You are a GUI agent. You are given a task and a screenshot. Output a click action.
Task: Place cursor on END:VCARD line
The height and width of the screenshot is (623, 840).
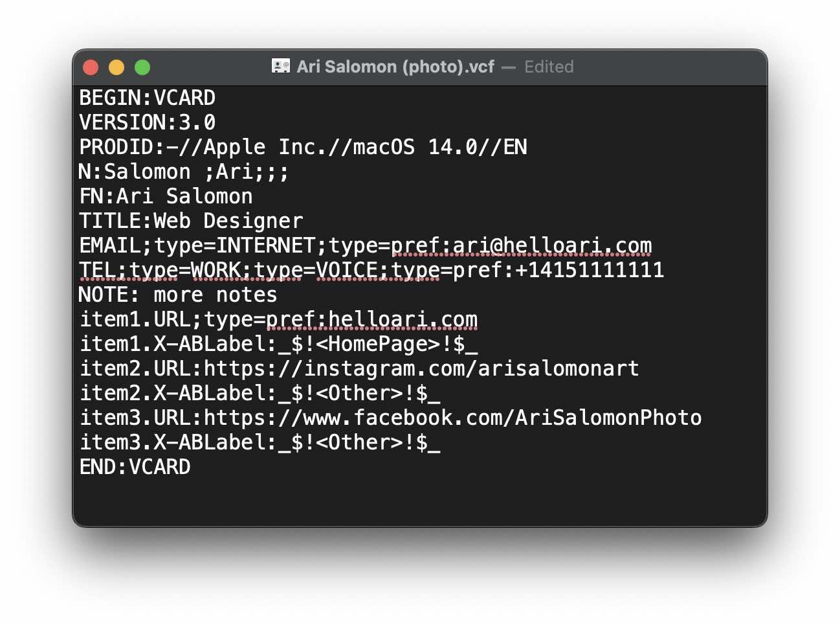point(135,467)
